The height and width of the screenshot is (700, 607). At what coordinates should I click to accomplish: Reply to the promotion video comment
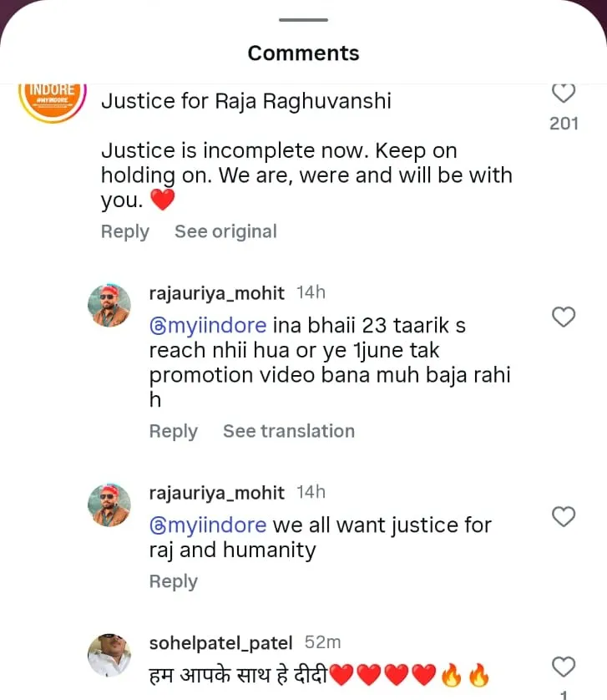point(173,431)
